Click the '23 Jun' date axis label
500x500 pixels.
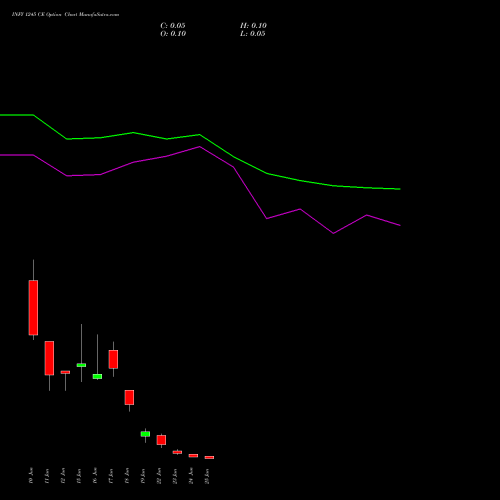[x=175, y=476]
